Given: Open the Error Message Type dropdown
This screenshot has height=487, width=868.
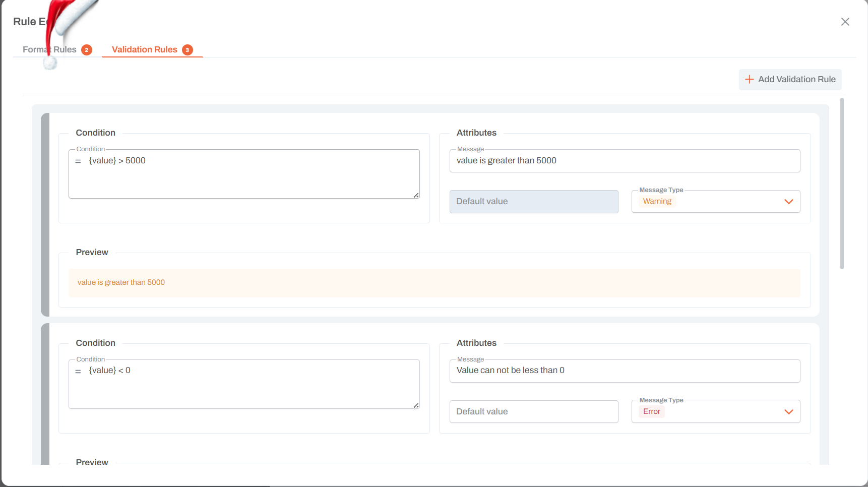Looking at the screenshot, I should (715, 411).
